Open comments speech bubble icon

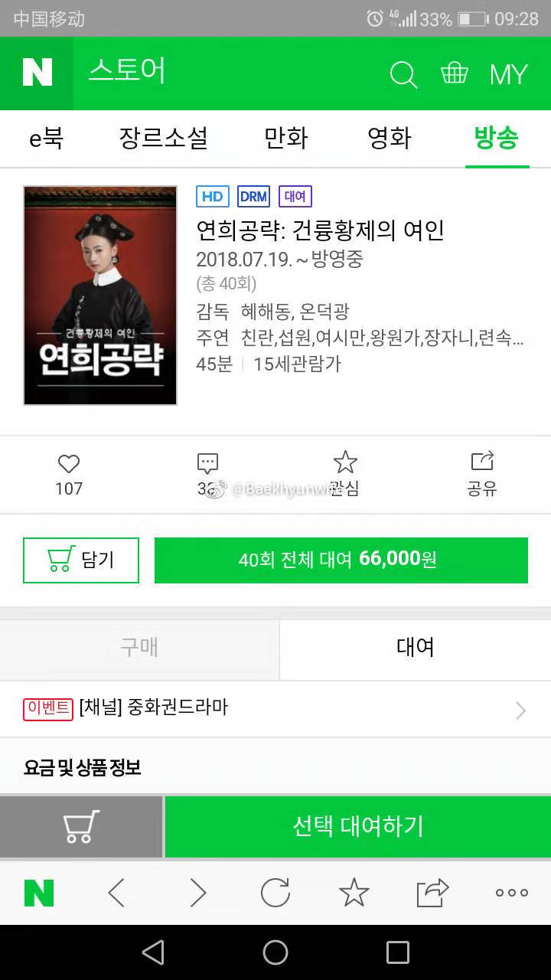tap(207, 463)
